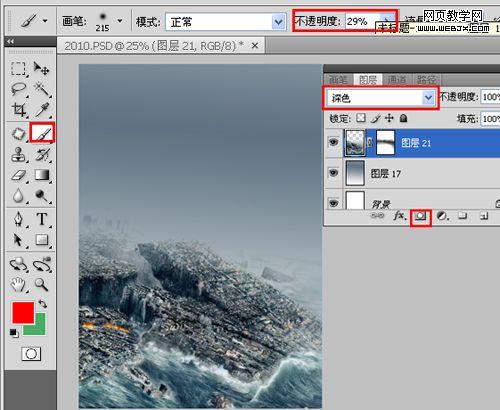The height and width of the screenshot is (410, 500).
Task: Select the Gradient tool
Action: [x=42, y=175]
